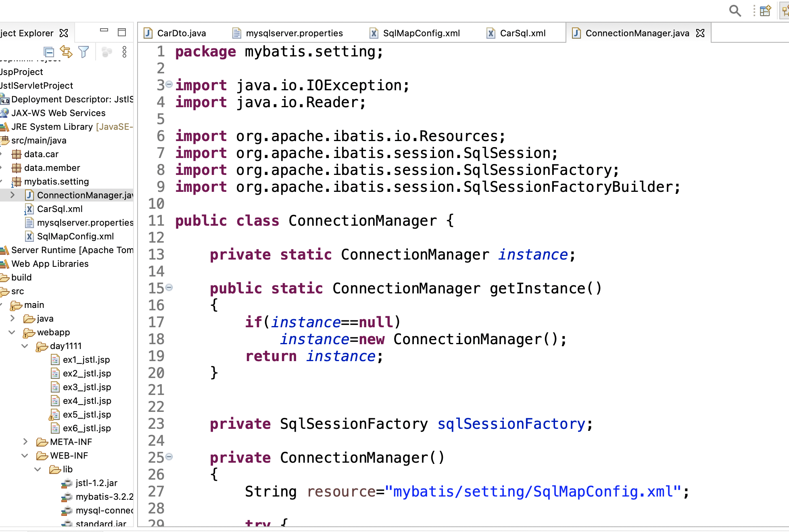
Task: Toggle Link with Editor arrows
Action: coord(66,52)
